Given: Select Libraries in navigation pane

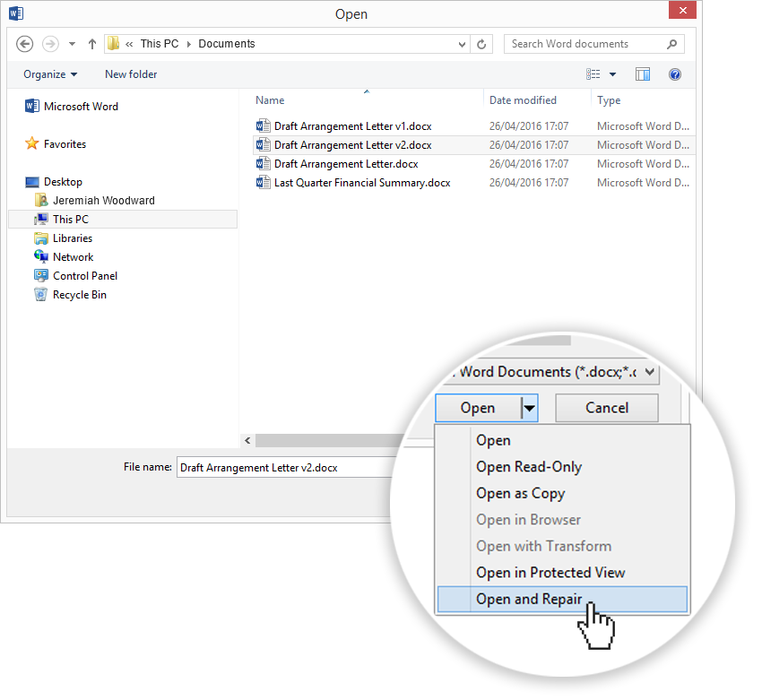Looking at the screenshot, I should [63, 238].
